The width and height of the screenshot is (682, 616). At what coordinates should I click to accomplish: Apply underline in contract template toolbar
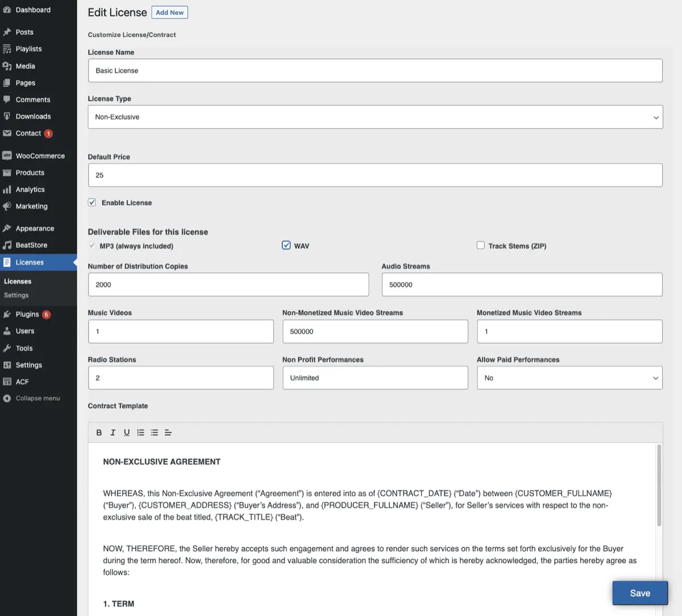127,432
